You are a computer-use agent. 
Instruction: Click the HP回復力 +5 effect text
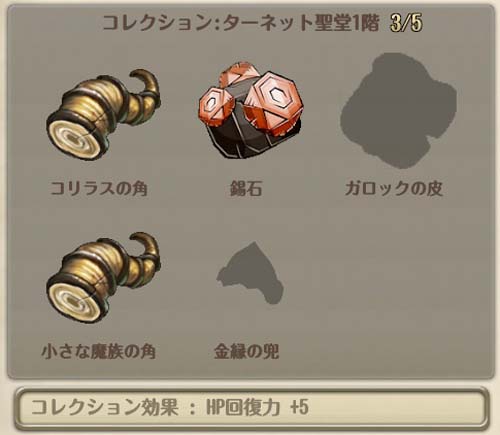click(x=257, y=407)
